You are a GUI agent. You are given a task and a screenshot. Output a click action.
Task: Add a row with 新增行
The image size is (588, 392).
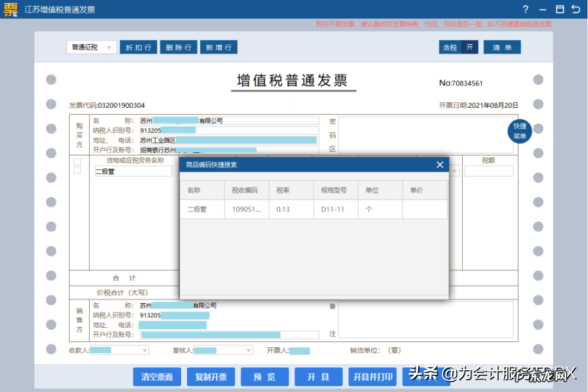(218, 47)
